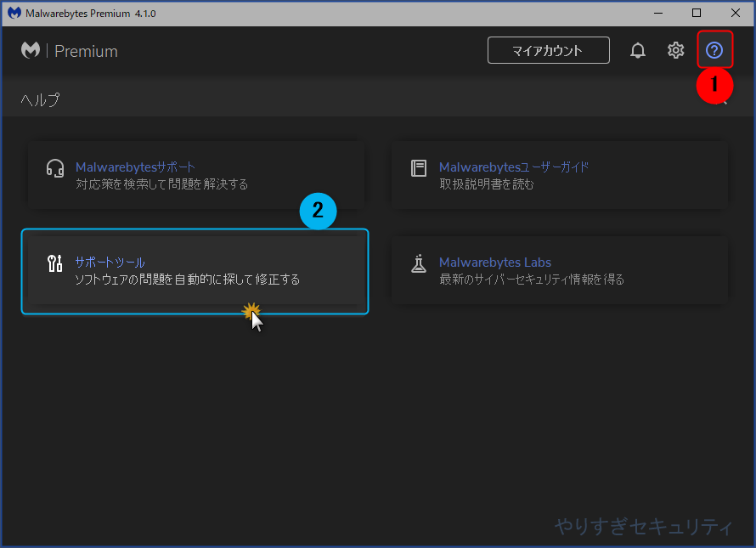The height and width of the screenshot is (548, 756).
Task: Click the Premium label in the header
Action: [86, 51]
